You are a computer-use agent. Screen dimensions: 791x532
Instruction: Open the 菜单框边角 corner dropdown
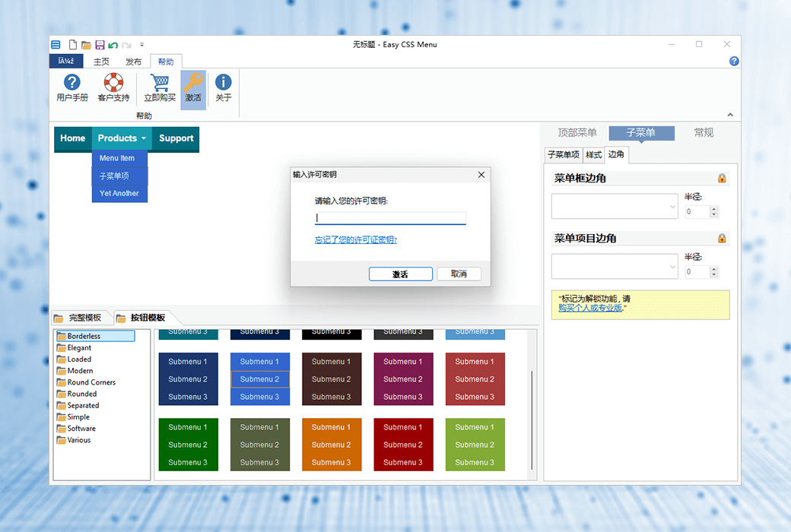[615, 206]
